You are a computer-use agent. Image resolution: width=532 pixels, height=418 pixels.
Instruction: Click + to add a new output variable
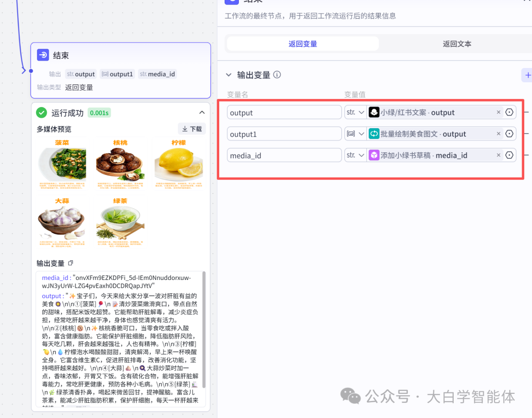point(527,75)
